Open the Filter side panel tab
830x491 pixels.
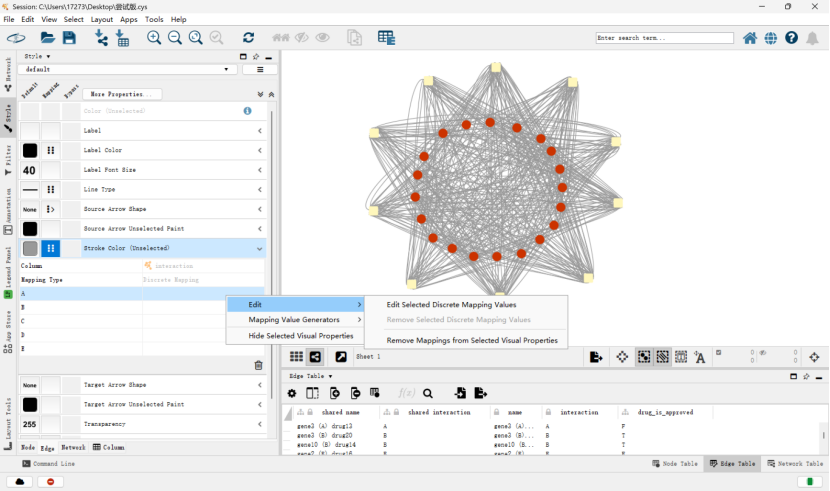pyautogui.click(x=8, y=160)
